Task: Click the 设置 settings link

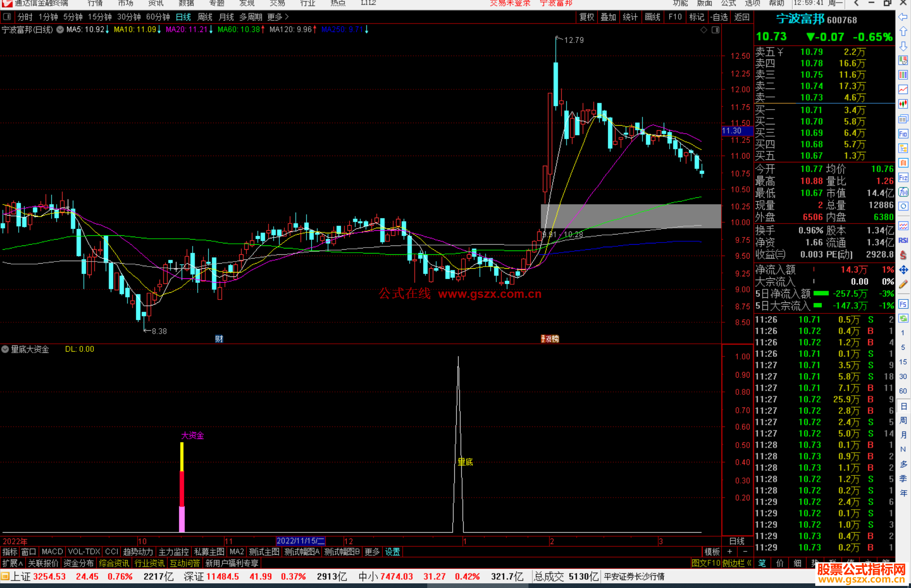Action: point(392,552)
